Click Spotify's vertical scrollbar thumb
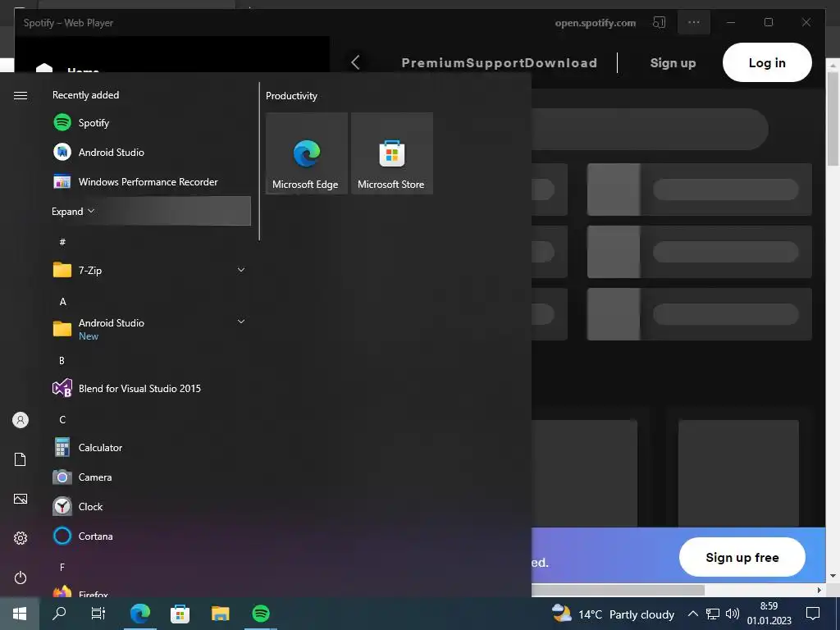Image resolution: width=840 pixels, height=630 pixels. point(833,118)
